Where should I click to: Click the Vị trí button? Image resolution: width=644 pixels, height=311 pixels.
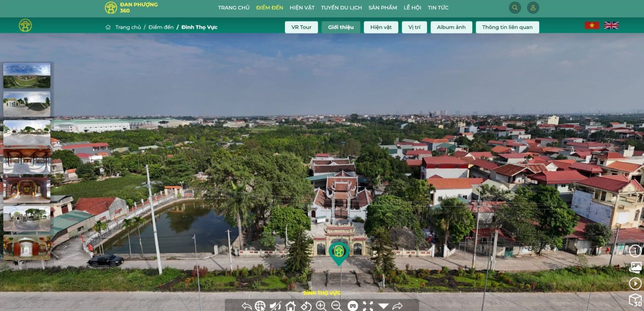click(x=414, y=27)
